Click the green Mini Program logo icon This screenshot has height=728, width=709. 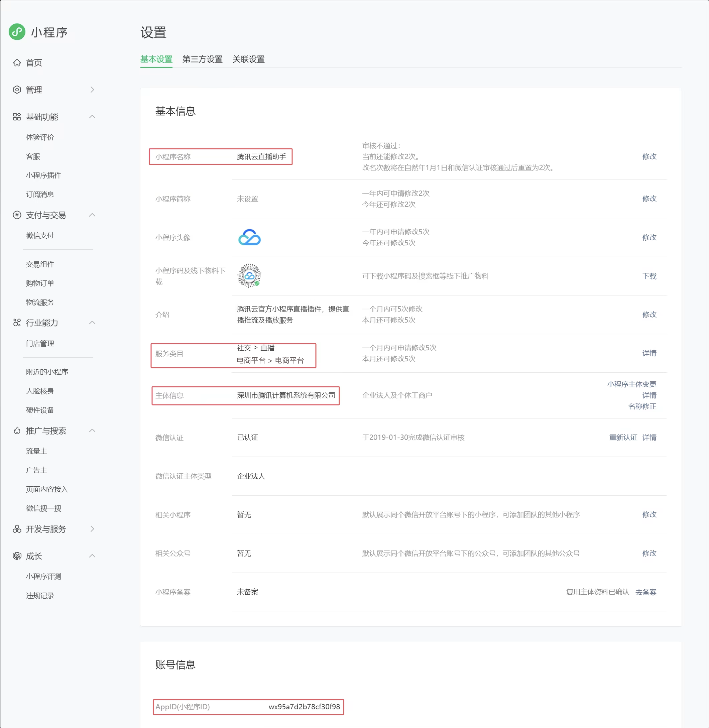coord(17,32)
